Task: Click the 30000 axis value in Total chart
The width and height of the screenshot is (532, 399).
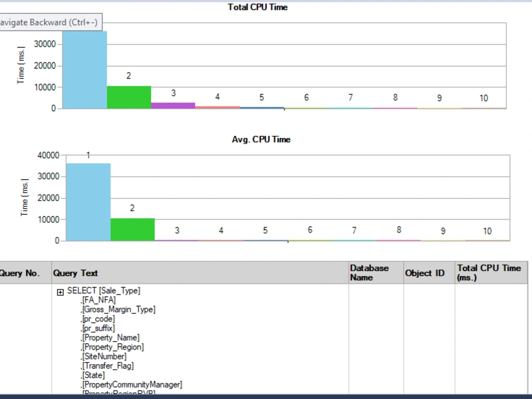Action: pyautogui.click(x=45, y=44)
